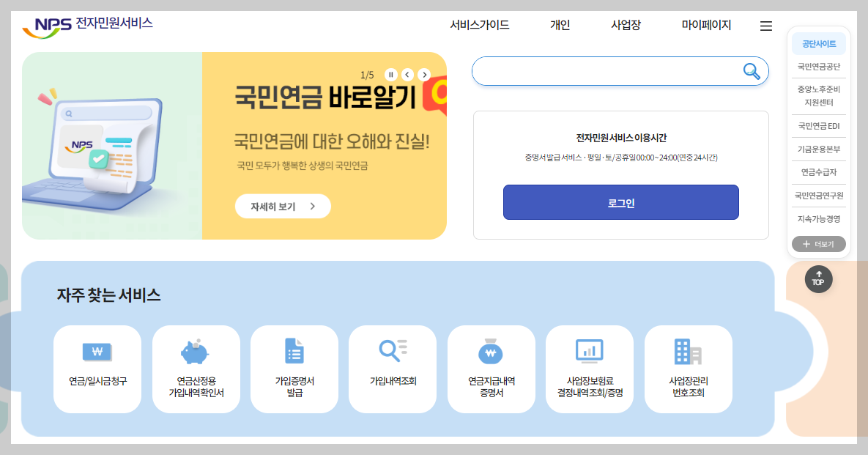Open the hamburger menu icon
Viewport: 868px width, 455px height.
pyautogui.click(x=766, y=26)
